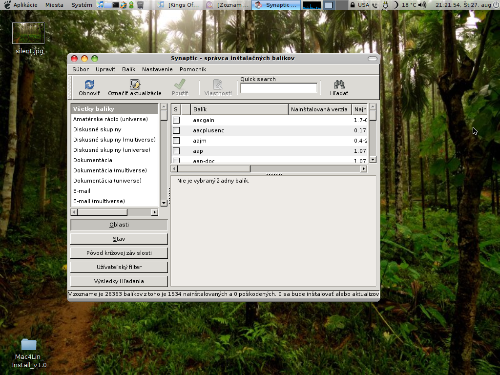Open the Mac4Lin install folder on desktop
Image resolution: width=500 pixels, height=375 pixels.
[x=29, y=345]
